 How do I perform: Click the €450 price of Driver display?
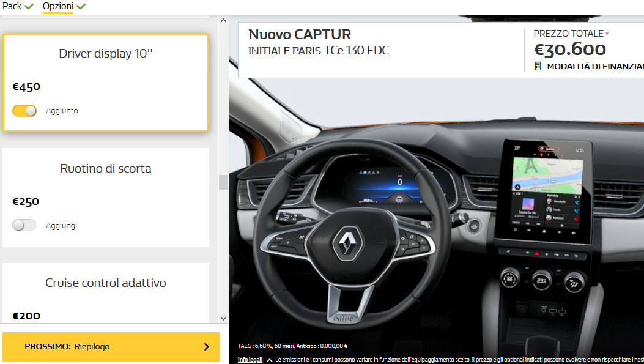pyautogui.click(x=26, y=87)
